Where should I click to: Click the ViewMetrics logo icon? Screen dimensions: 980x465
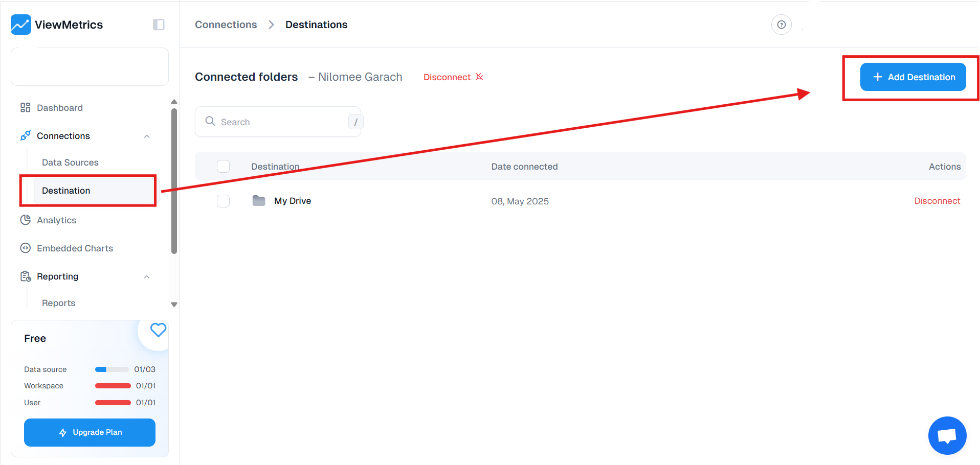[x=20, y=24]
